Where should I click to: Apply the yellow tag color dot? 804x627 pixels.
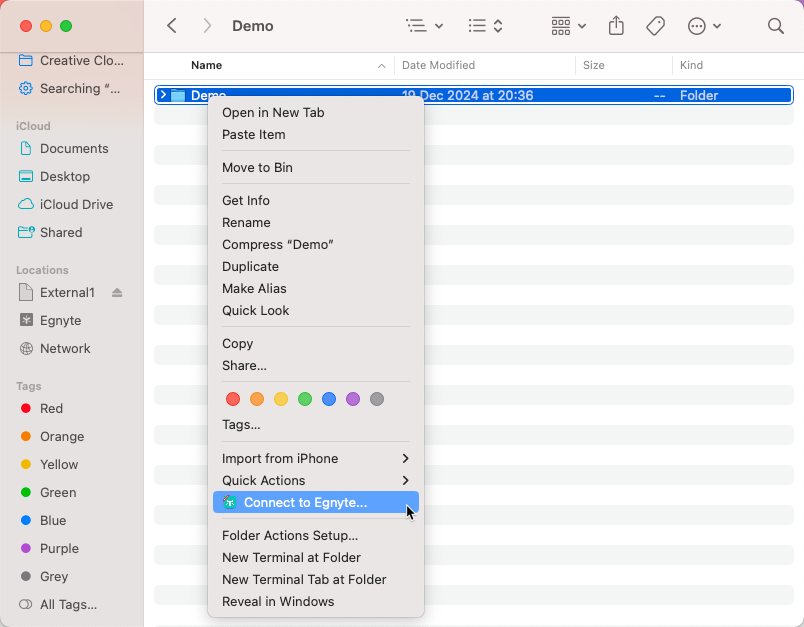(281, 399)
